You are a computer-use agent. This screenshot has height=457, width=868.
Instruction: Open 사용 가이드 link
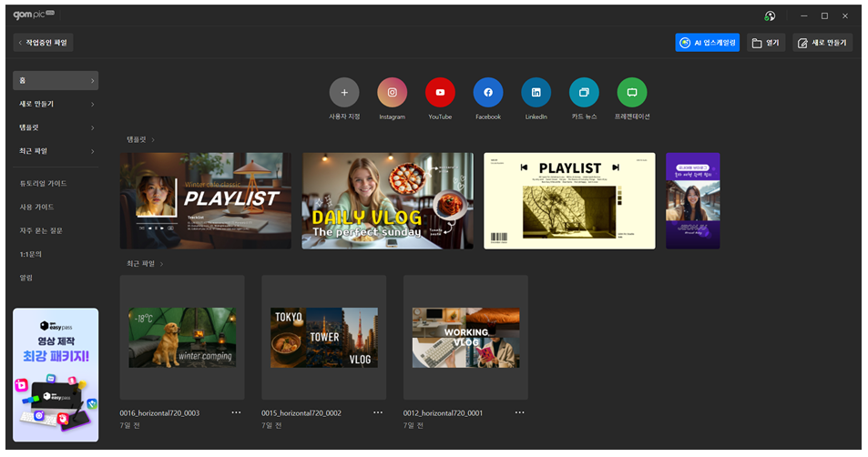click(36, 207)
